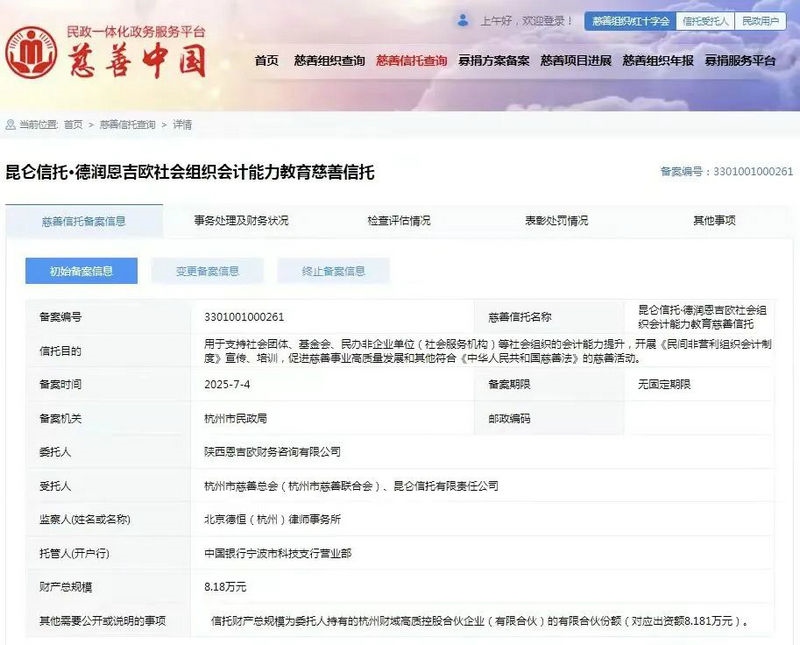This screenshot has width=800, height=645.
Task: Open the 募捐方案备案 menu item
Action: tap(493, 61)
